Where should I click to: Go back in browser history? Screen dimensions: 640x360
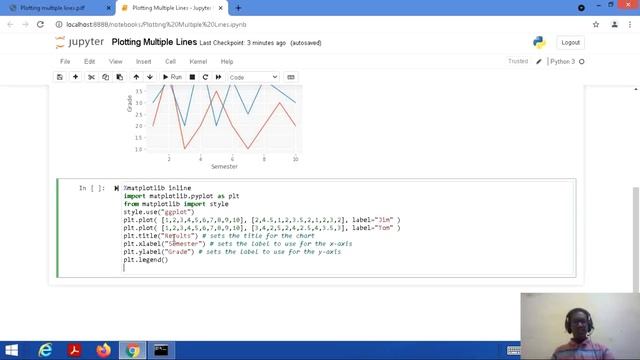(x=10, y=24)
